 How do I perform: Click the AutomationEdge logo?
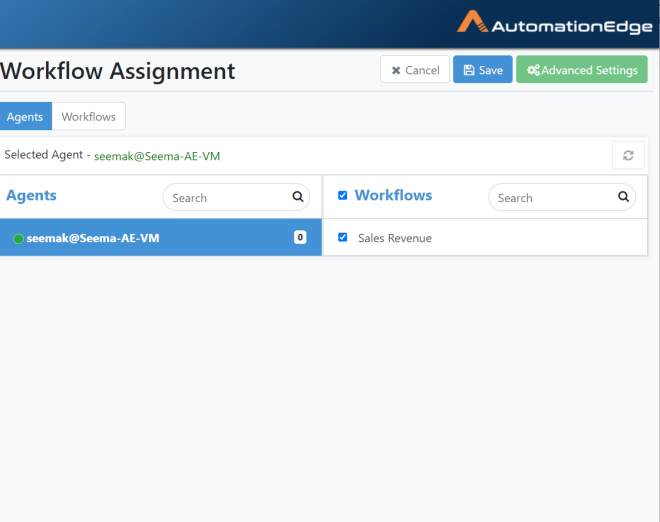pos(554,22)
